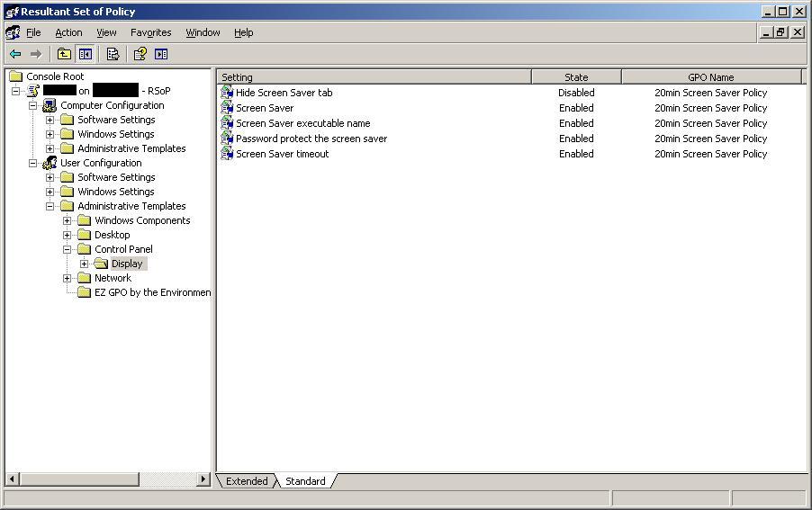Open the Help menu
The width and height of the screenshot is (812, 510).
pos(243,32)
